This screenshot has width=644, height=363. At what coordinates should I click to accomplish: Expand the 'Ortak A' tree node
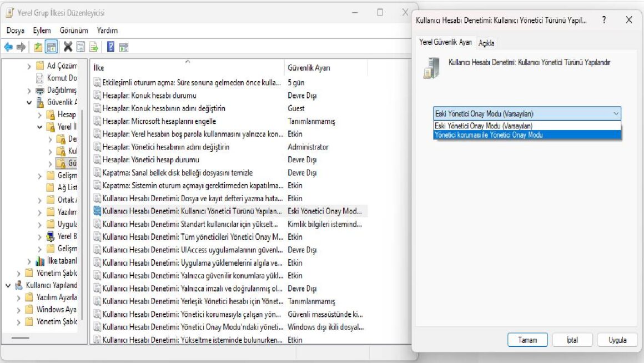[x=39, y=200]
